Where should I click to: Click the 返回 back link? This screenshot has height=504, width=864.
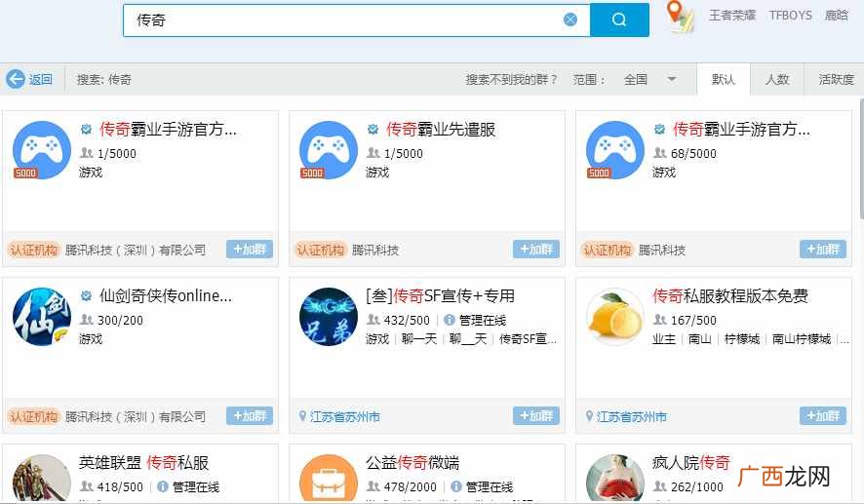[x=41, y=79]
